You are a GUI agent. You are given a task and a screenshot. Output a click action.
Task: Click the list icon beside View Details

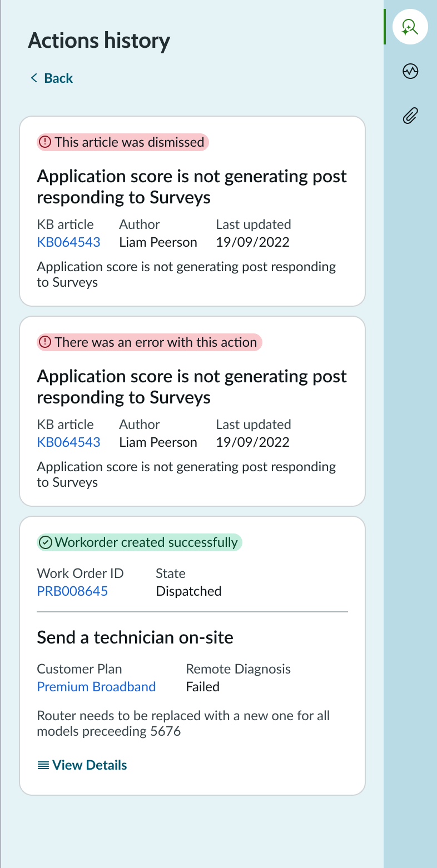[x=42, y=765]
